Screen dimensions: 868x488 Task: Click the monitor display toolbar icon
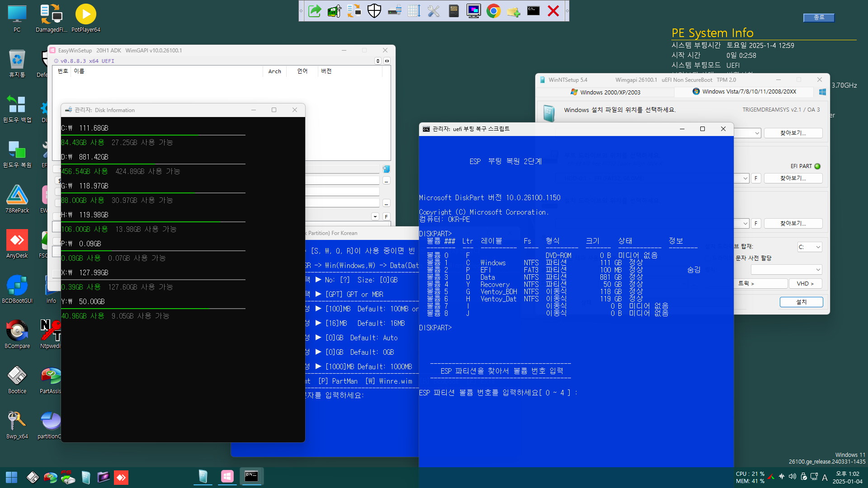(x=474, y=11)
